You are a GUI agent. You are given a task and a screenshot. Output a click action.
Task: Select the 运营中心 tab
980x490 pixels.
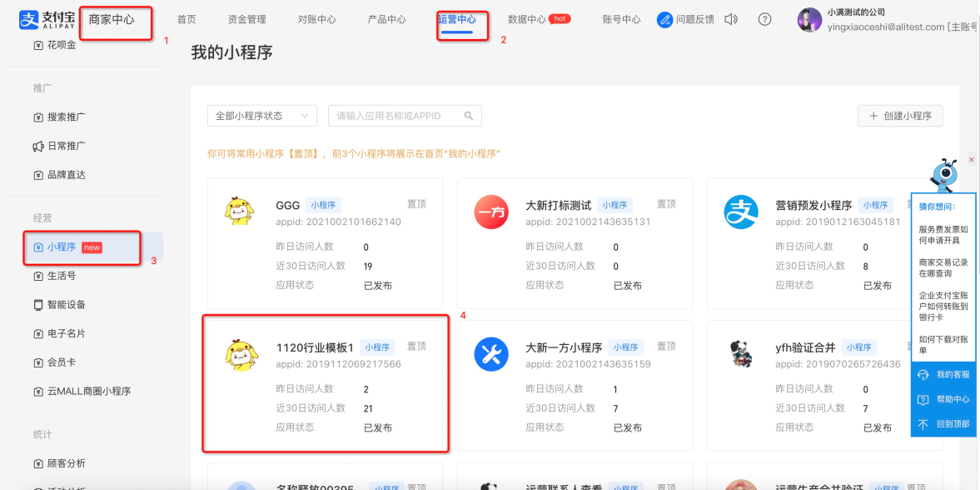click(457, 19)
